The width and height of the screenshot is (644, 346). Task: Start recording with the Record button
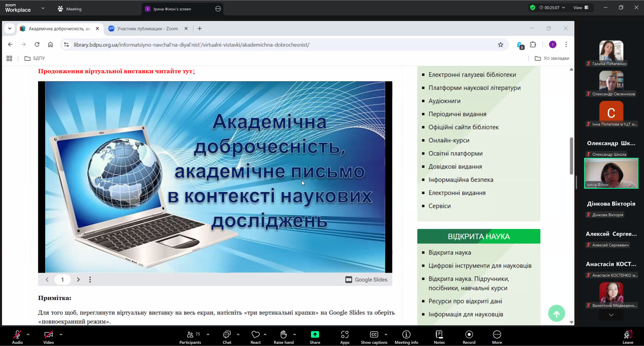[x=469, y=337]
